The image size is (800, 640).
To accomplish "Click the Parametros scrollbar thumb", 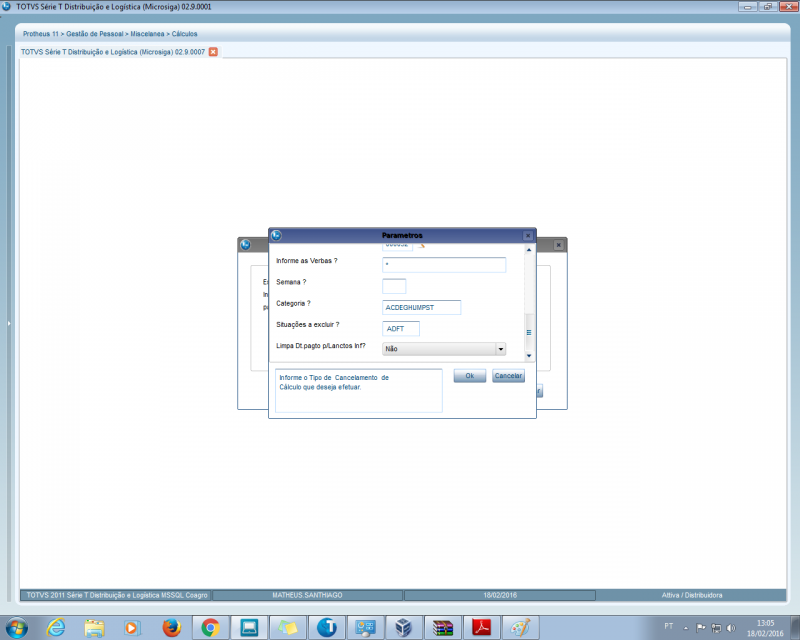I will coord(529,332).
